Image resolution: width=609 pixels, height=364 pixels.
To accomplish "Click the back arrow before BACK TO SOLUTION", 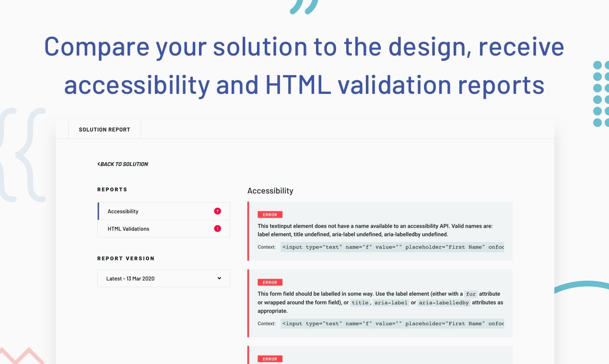I will point(99,164).
